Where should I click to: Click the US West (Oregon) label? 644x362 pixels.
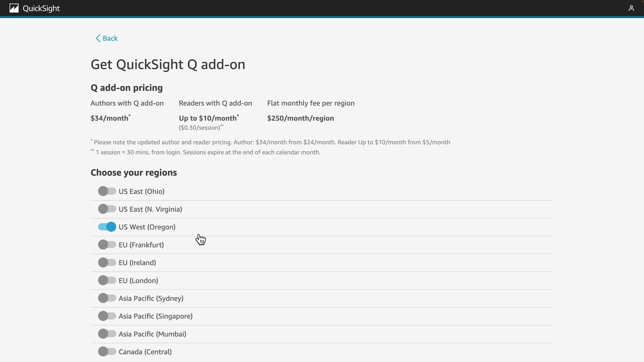point(147,227)
